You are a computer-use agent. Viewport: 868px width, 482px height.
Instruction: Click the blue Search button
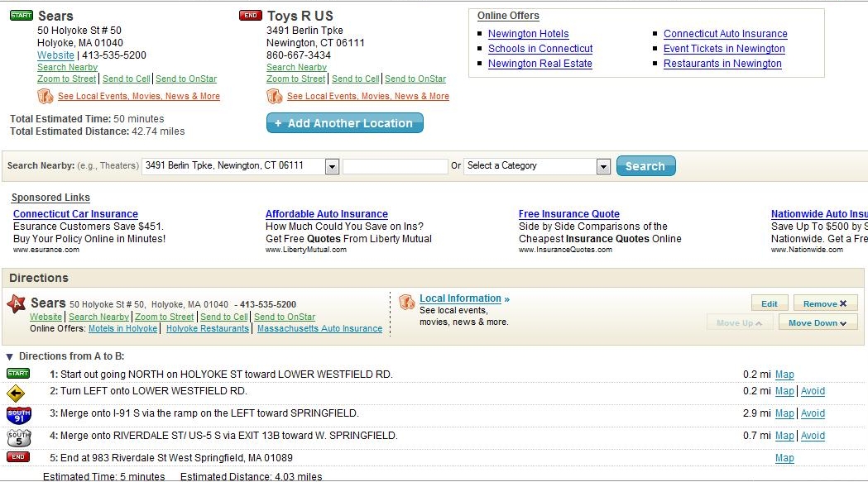pyautogui.click(x=645, y=166)
